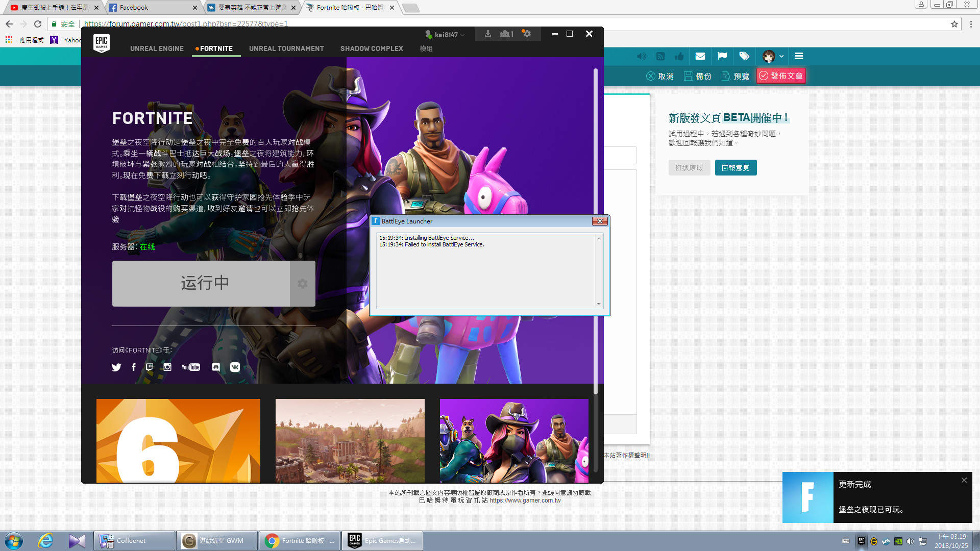Visit Fortnite on Twitch
980x551 pixels.
[150, 367]
